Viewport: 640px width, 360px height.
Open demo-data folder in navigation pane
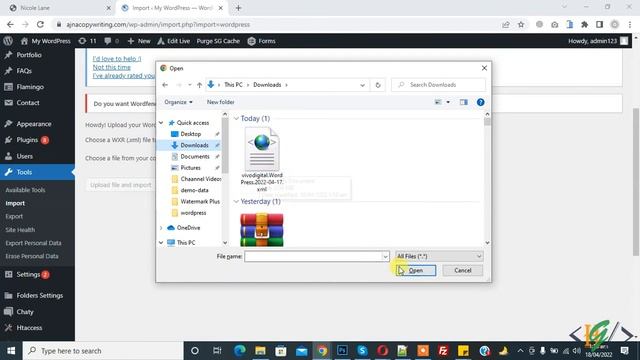194,190
